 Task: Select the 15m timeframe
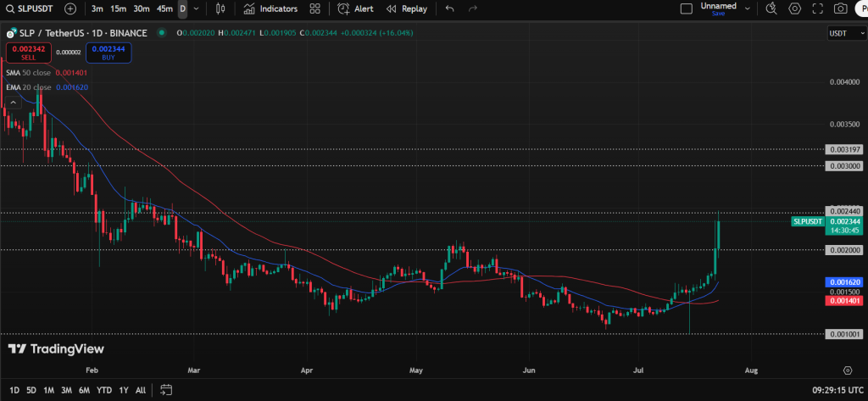[117, 8]
